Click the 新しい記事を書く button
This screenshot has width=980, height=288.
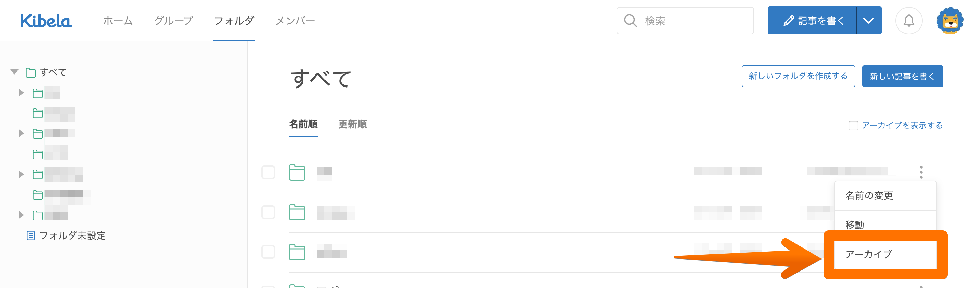[902, 76]
